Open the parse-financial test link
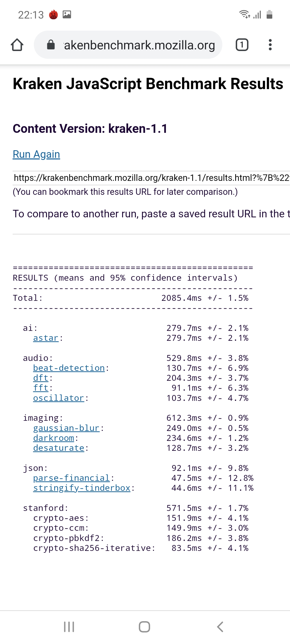The width and height of the screenshot is (290, 644). click(x=71, y=478)
